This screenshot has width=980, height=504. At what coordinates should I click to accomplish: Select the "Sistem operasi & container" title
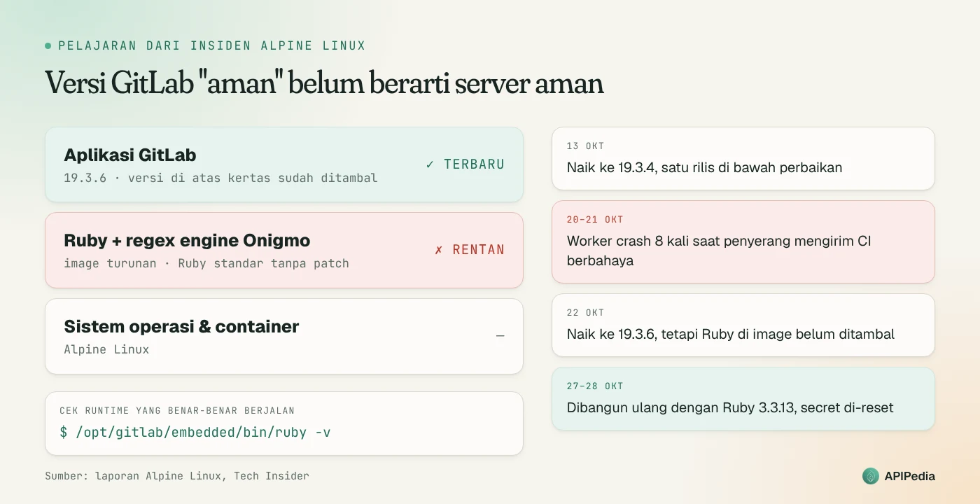(x=181, y=326)
